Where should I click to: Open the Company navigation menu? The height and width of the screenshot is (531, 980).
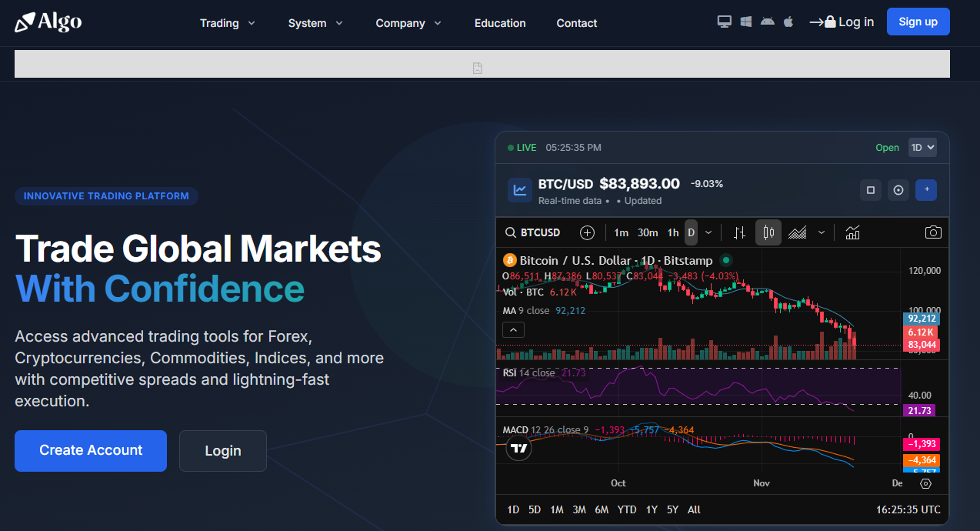tap(408, 23)
